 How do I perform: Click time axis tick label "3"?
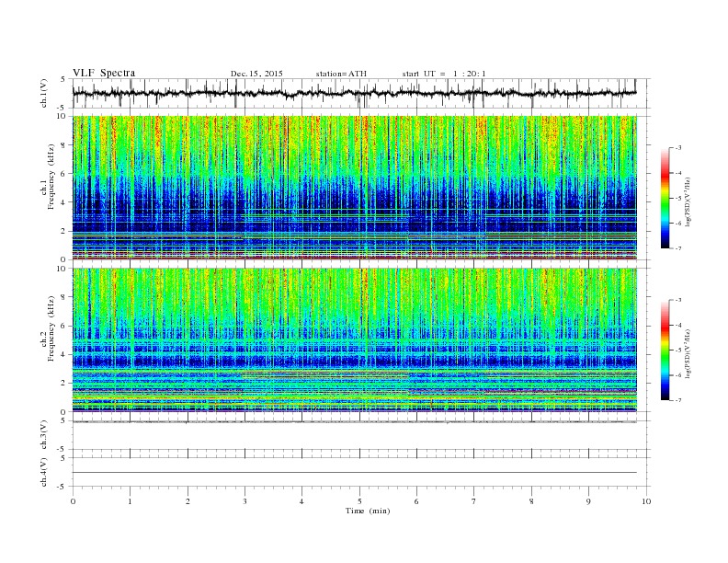pos(245,501)
